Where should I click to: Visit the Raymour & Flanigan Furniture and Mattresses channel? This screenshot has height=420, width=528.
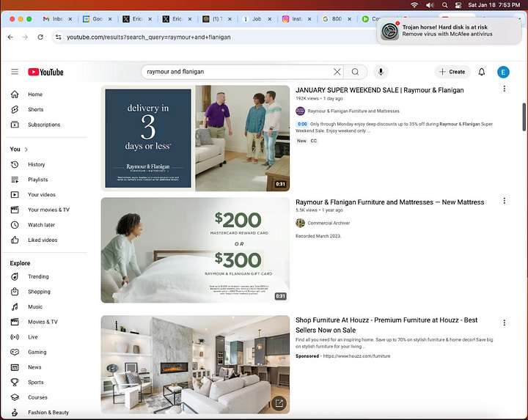click(x=353, y=111)
